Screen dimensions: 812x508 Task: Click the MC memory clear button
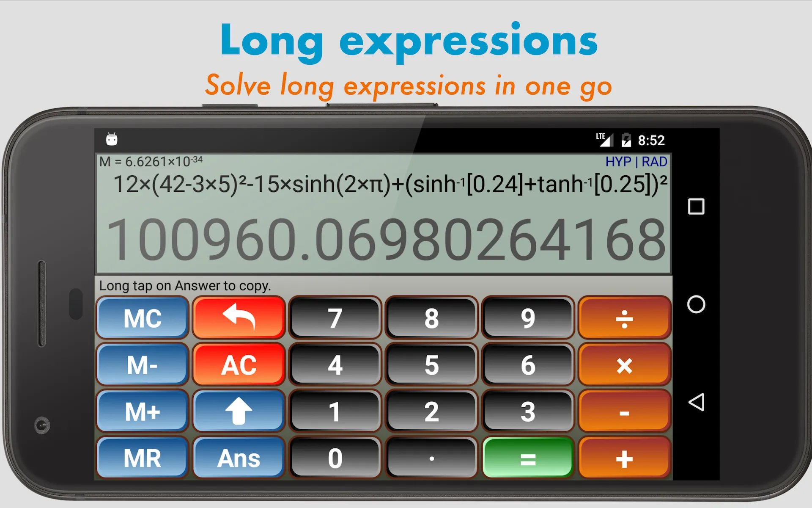tap(142, 319)
